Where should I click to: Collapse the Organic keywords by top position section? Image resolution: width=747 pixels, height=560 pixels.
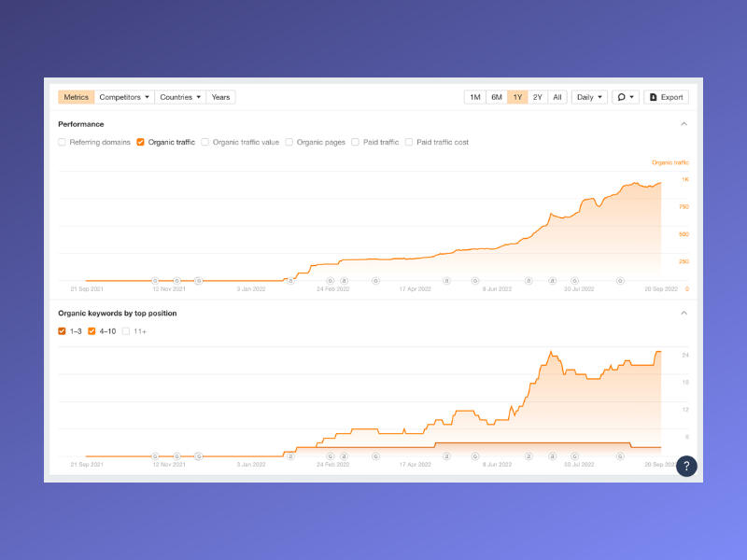[x=684, y=314]
